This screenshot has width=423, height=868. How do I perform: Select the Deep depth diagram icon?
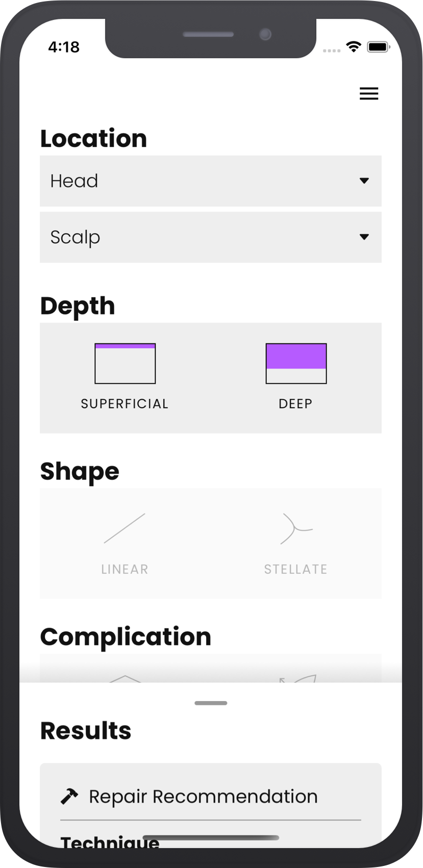[x=296, y=364]
